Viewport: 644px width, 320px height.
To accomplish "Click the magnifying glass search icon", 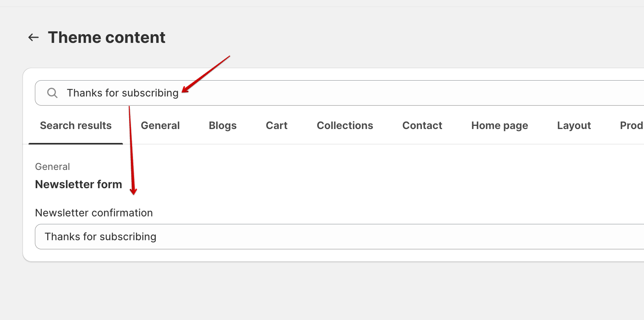I will (x=52, y=93).
